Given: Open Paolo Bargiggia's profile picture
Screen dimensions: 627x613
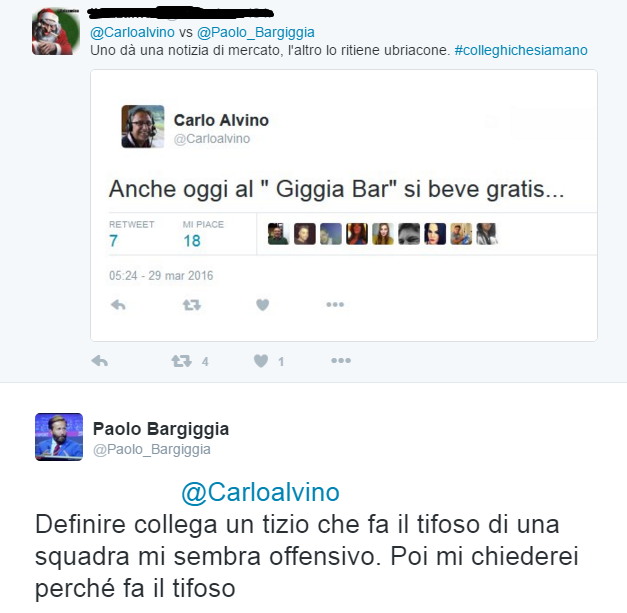Looking at the screenshot, I should point(59,437).
